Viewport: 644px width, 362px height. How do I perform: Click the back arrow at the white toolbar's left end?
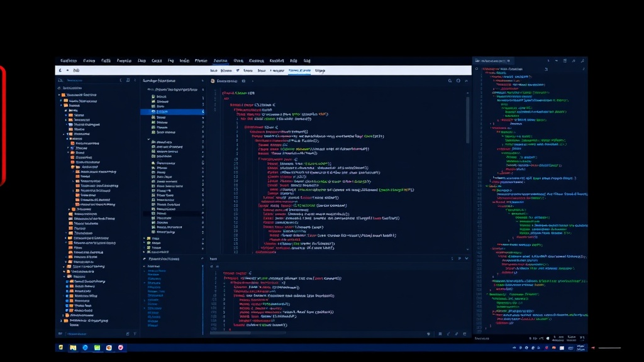(x=60, y=70)
